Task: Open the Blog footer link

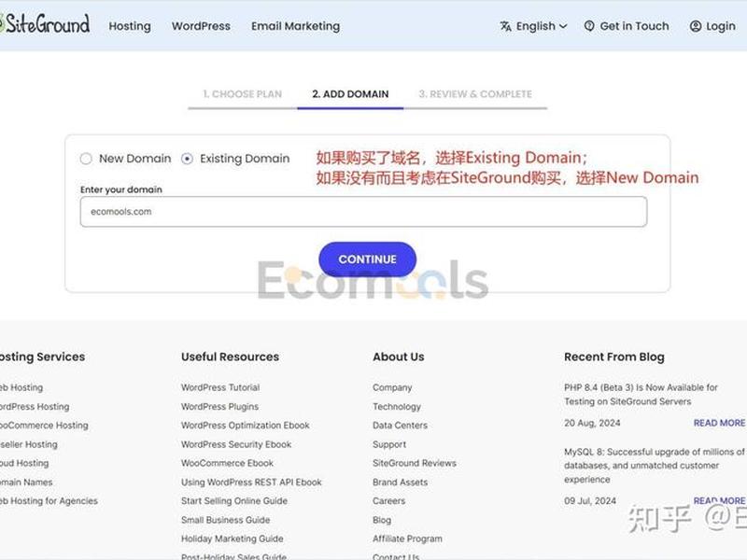Action: point(382,520)
